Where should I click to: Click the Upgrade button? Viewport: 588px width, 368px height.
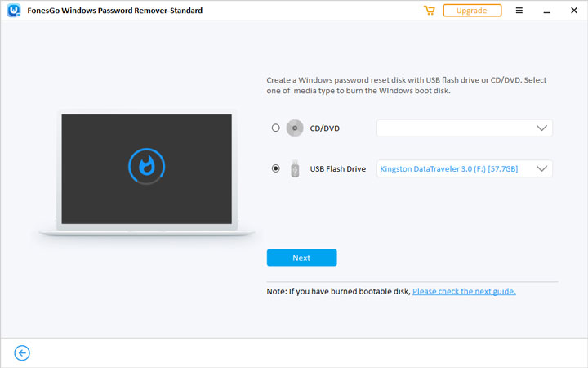pyautogui.click(x=472, y=11)
